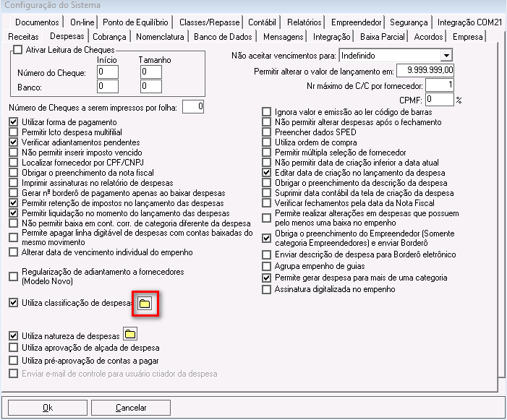
Task: Select the Receitas tab
Action: (23, 37)
